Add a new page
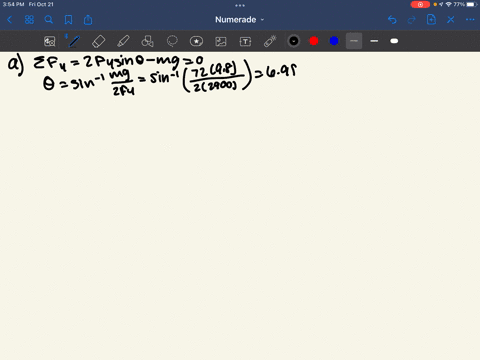Image resolution: width=480 pixels, height=360 pixels. point(431,20)
